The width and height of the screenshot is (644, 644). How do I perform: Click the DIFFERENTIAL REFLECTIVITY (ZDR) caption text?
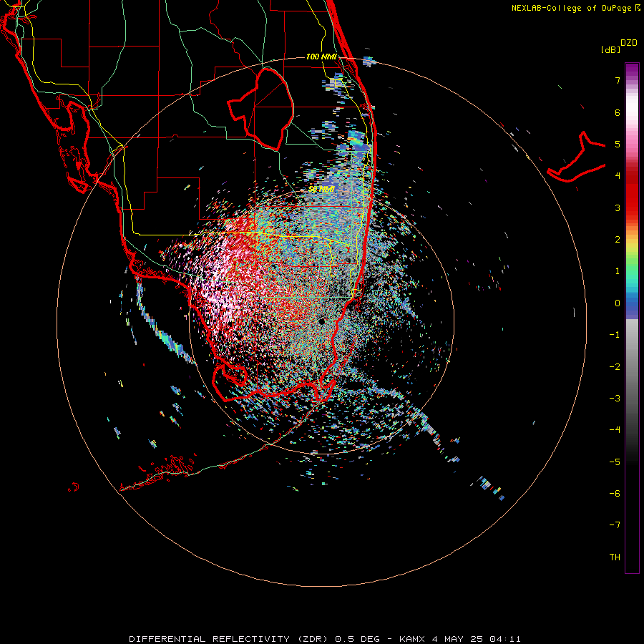228,639
